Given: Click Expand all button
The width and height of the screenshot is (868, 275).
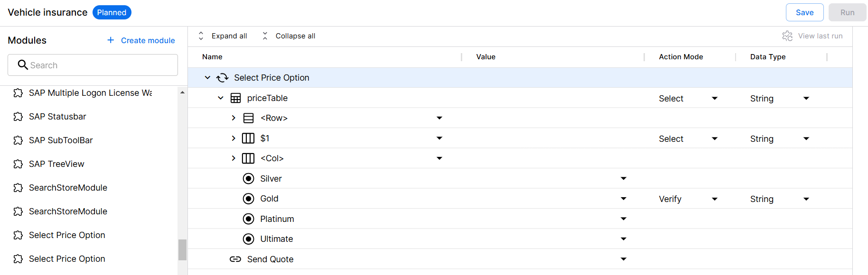Looking at the screenshot, I should pos(223,36).
